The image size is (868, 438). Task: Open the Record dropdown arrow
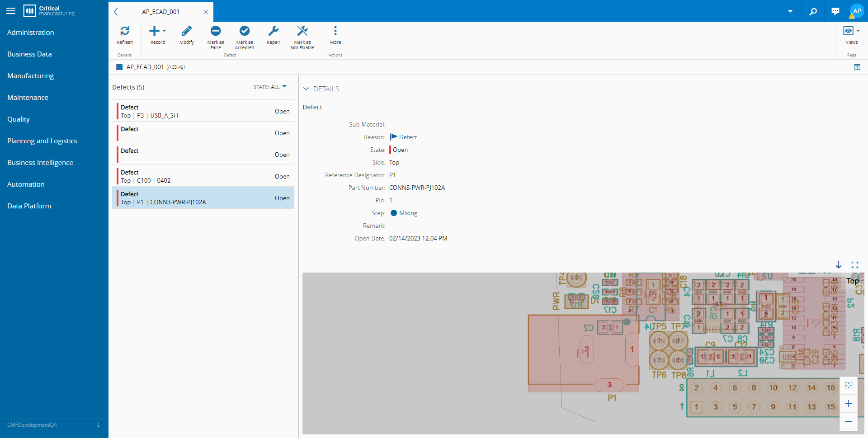[x=164, y=31]
